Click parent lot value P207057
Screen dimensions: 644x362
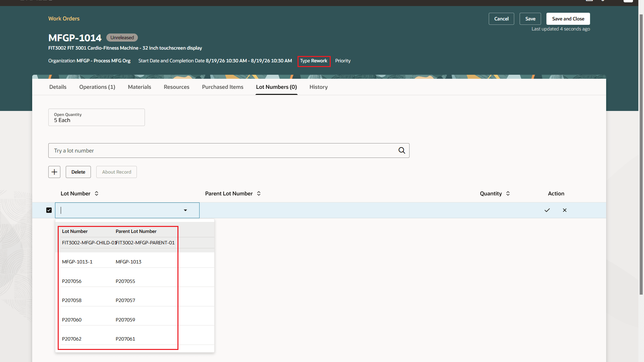tap(125, 300)
